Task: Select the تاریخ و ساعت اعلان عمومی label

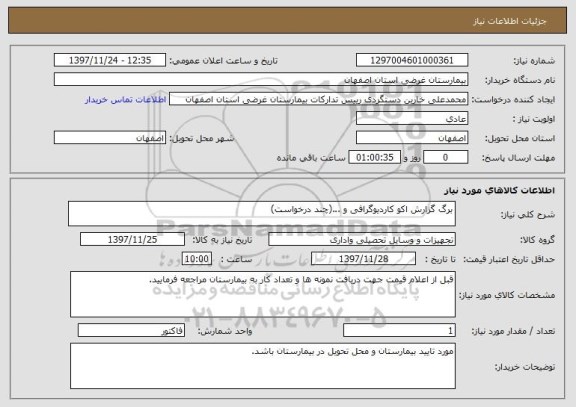Action: (223, 61)
